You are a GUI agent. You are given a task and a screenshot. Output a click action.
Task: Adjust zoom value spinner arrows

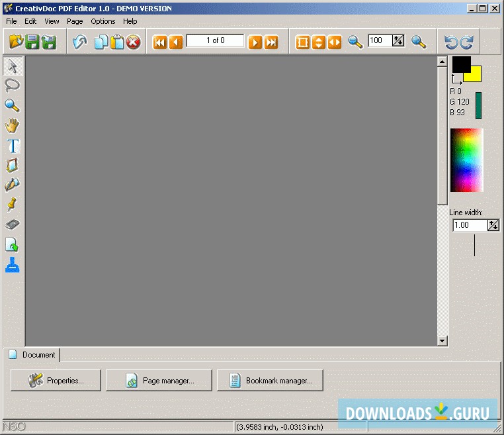pyautogui.click(x=398, y=40)
